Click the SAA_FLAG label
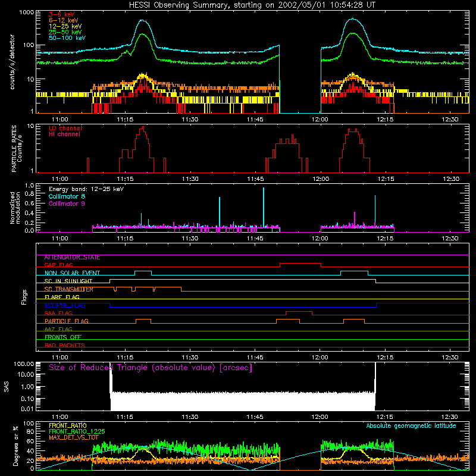476x476 pixels. click(58, 314)
